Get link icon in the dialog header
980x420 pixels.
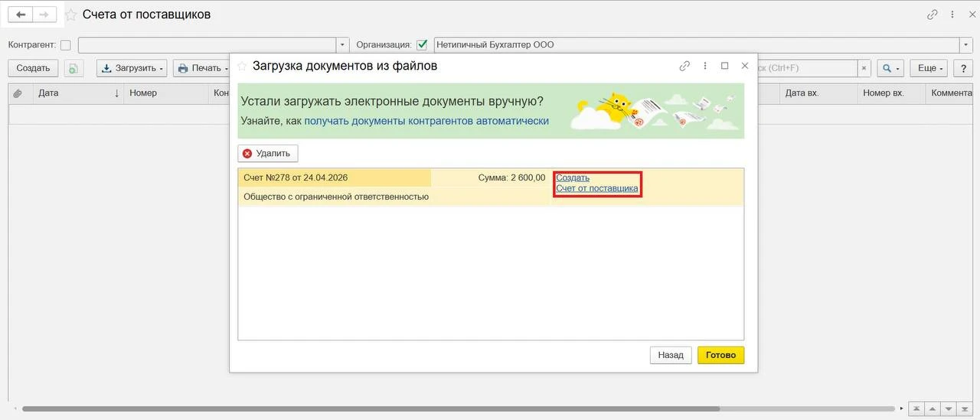click(684, 66)
